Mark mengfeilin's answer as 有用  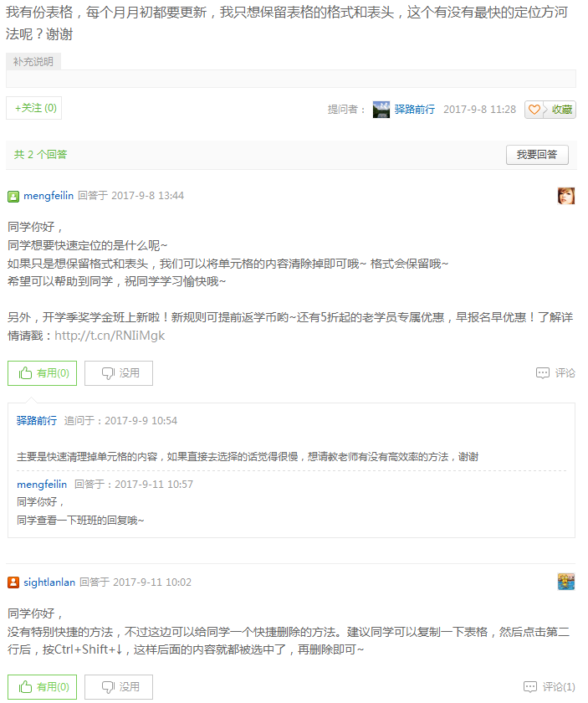42,373
